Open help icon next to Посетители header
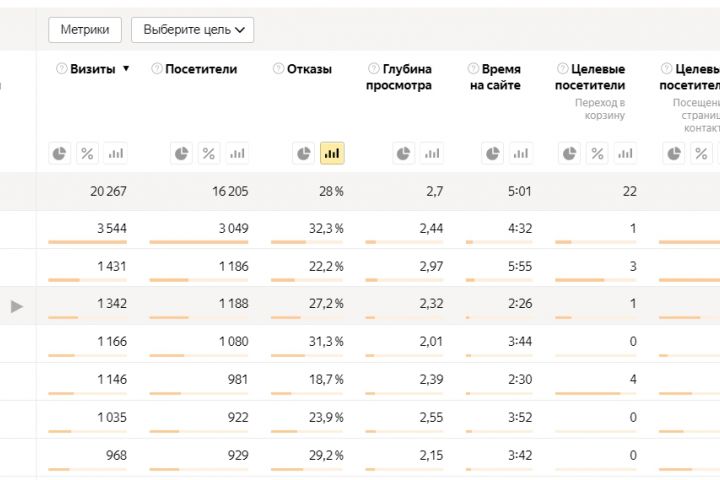 tap(157, 69)
